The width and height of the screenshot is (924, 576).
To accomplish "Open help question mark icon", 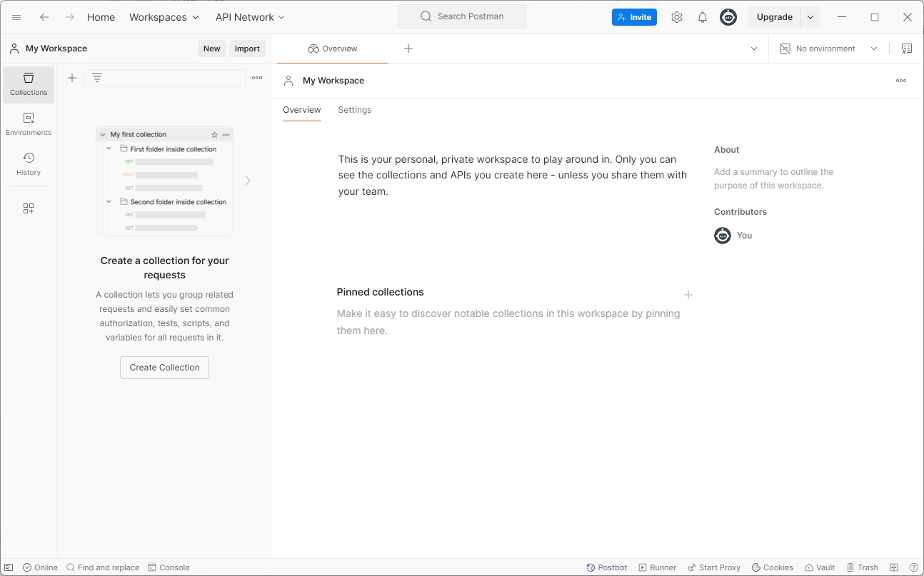I will (x=914, y=567).
